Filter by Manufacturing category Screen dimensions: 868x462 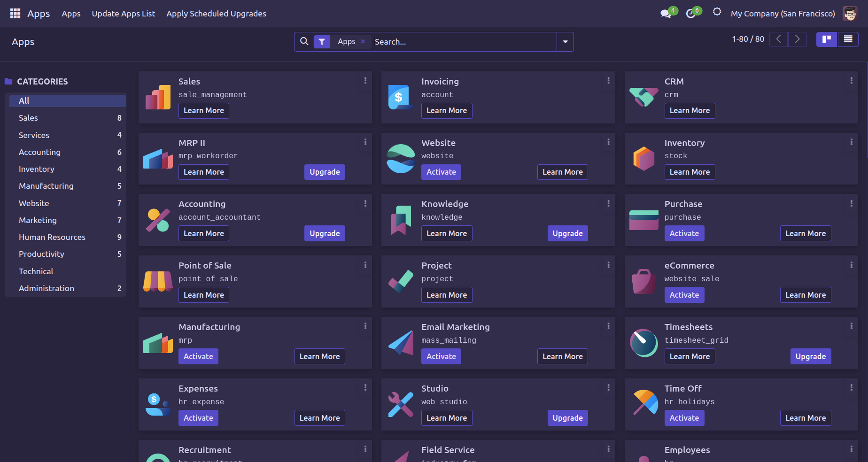(x=68, y=186)
